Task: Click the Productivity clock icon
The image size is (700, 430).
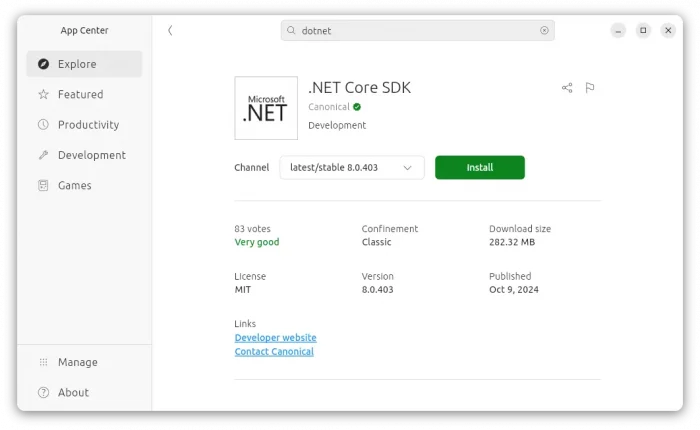Action: [43, 125]
